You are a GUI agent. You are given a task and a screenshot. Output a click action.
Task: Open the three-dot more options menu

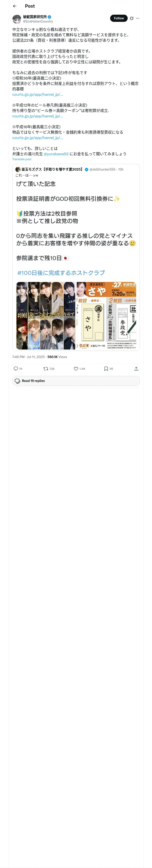(x=138, y=18)
